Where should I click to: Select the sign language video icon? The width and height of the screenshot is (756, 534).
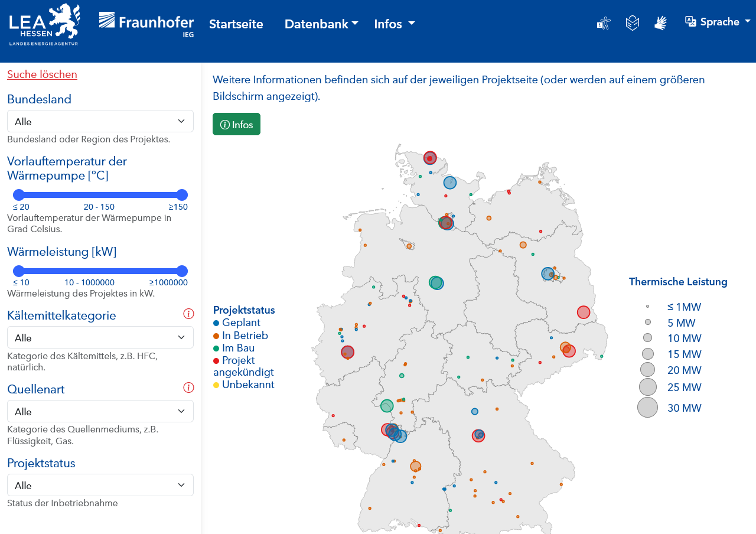(x=661, y=22)
